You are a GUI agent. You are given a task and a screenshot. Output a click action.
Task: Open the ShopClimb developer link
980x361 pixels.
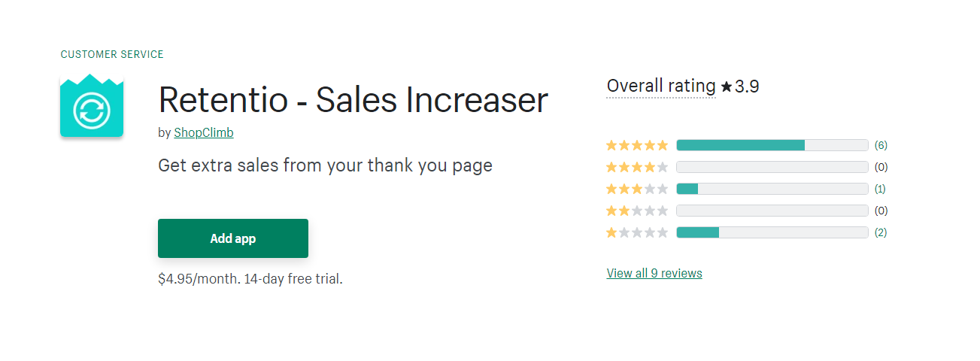pos(204,132)
